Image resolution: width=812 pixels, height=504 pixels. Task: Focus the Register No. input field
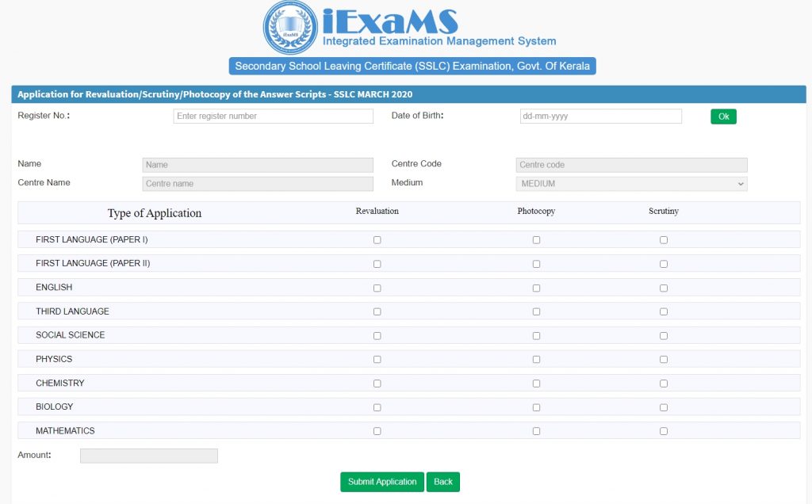click(273, 116)
